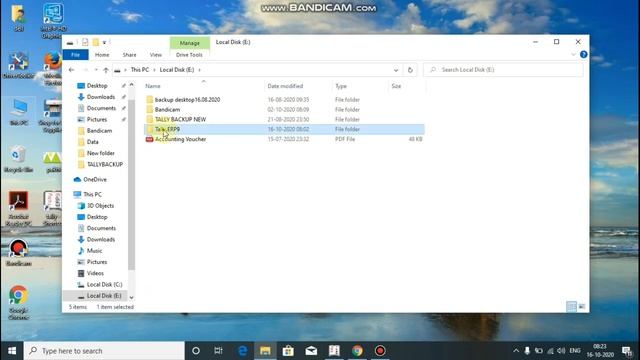Open the File ribbon tab

pos(76,55)
